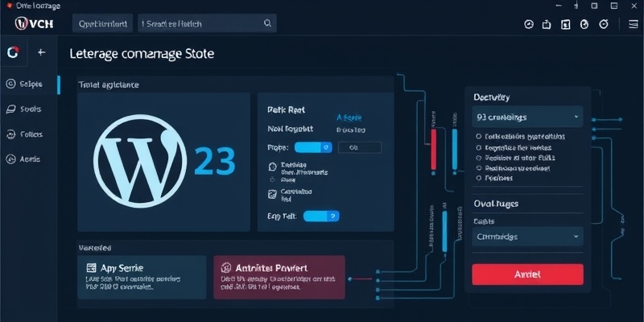Open the clock icon in the top-right toolbar
The image size is (644, 322).
coord(529,24)
